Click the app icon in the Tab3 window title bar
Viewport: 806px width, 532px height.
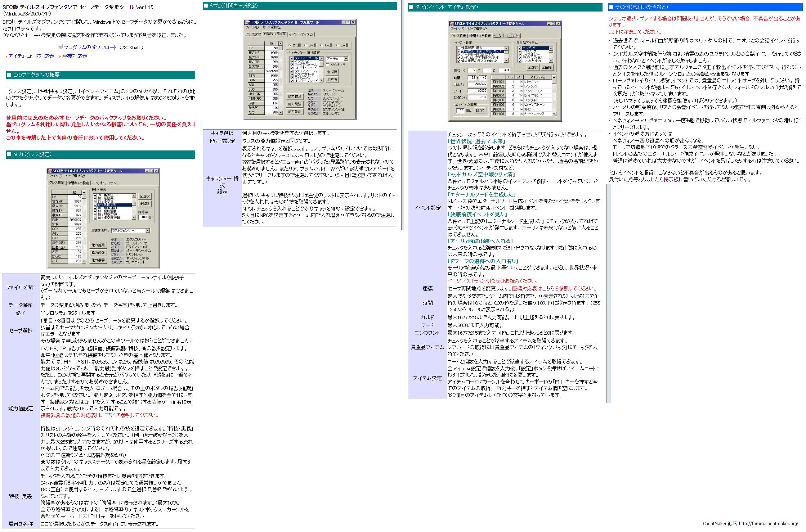452,24
